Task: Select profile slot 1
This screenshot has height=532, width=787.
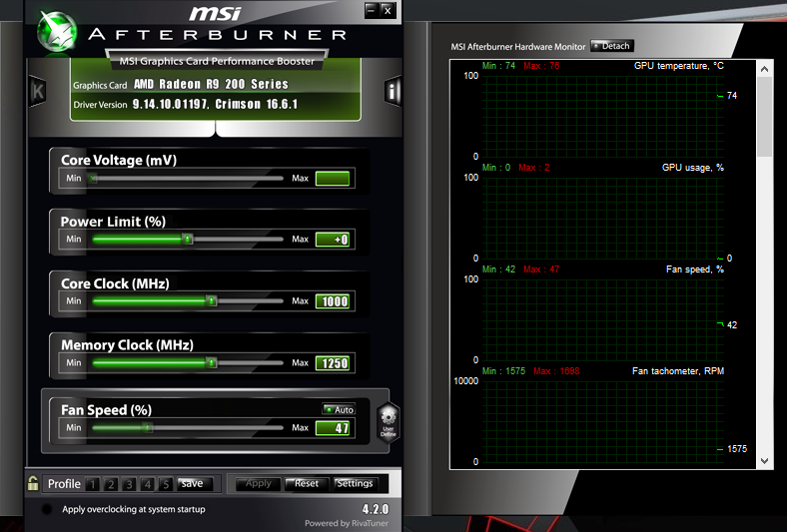Action: pyautogui.click(x=92, y=484)
